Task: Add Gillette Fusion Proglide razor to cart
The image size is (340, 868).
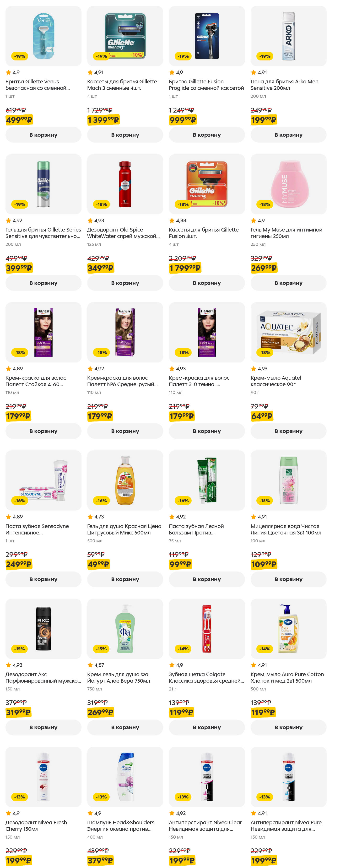Action: click(x=207, y=135)
